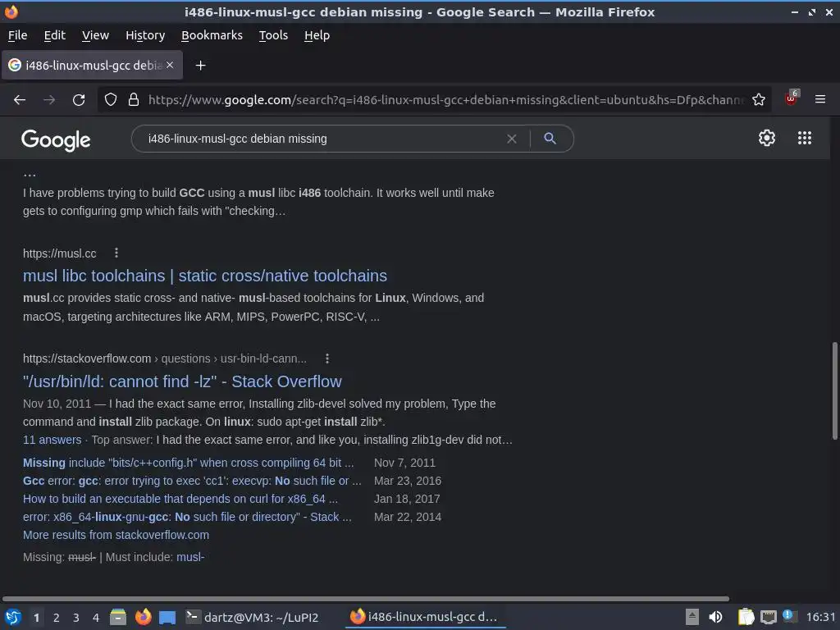Click the Must include musl- link
Image resolution: width=840 pixels, height=630 pixels.
[x=190, y=557]
